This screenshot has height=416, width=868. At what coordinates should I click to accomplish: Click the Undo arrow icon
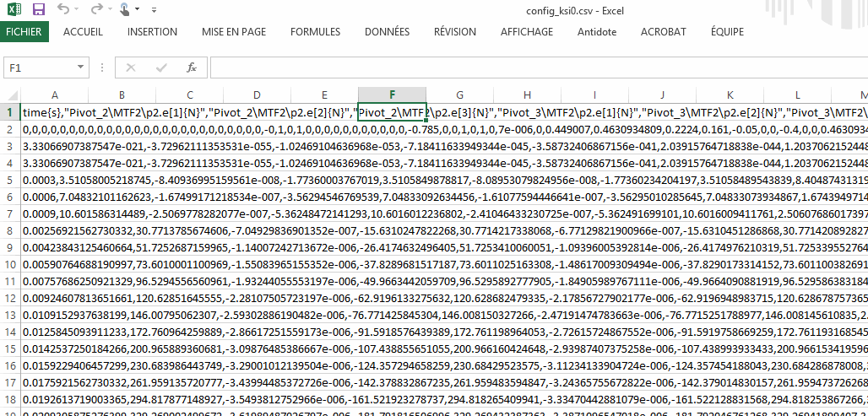(x=63, y=9)
